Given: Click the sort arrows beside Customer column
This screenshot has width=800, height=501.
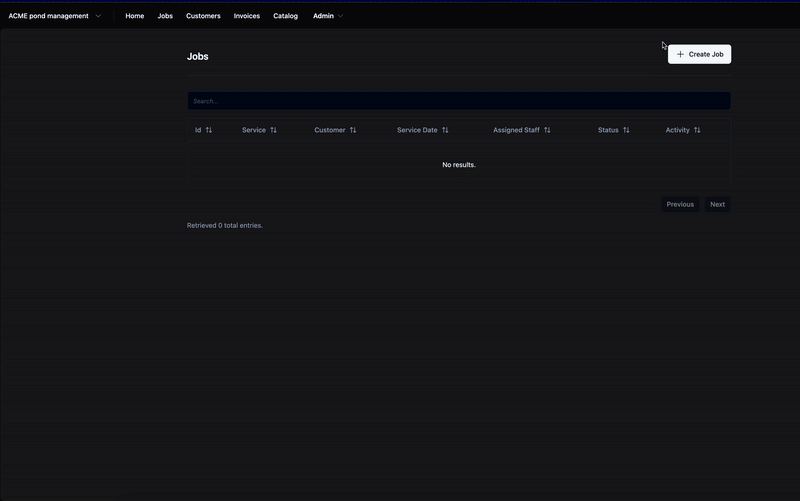Looking at the screenshot, I should (x=353, y=130).
